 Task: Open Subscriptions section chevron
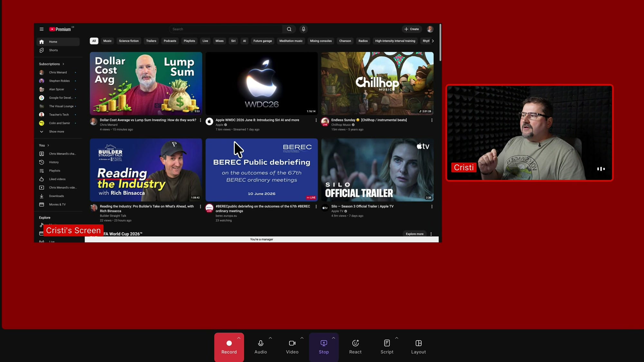(63, 64)
